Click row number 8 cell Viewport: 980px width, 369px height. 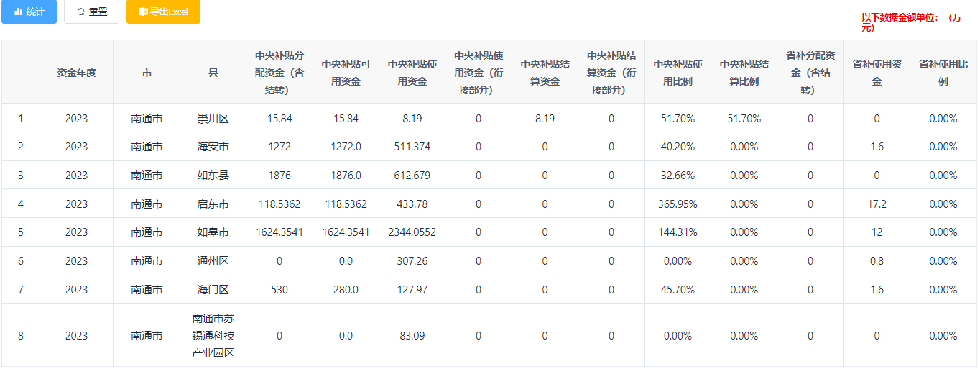[21, 336]
